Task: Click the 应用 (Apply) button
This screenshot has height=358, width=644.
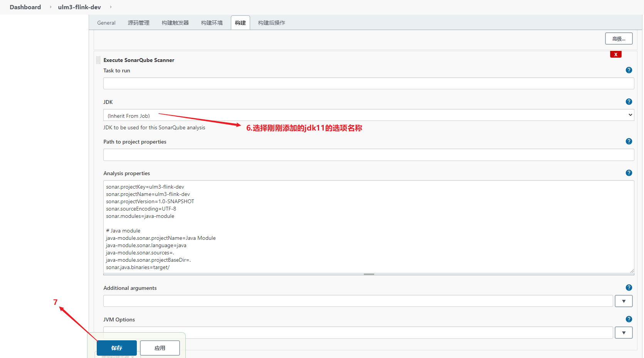Action: (160, 348)
